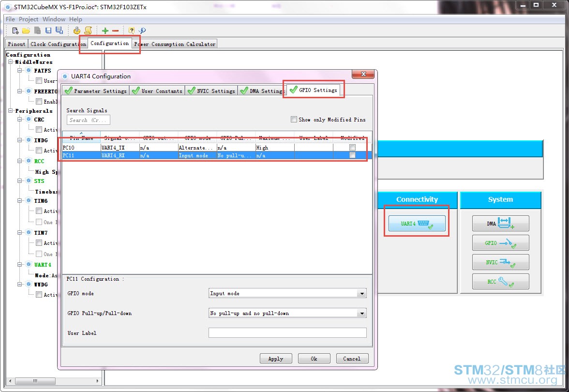The image size is (569, 392).
Task: Collapse the RCC tree expander
Action: [x=19, y=161]
